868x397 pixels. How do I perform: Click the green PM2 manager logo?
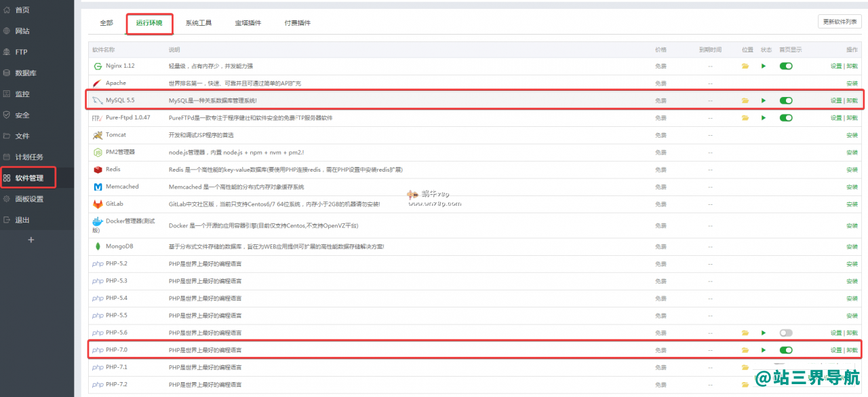point(98,153)
